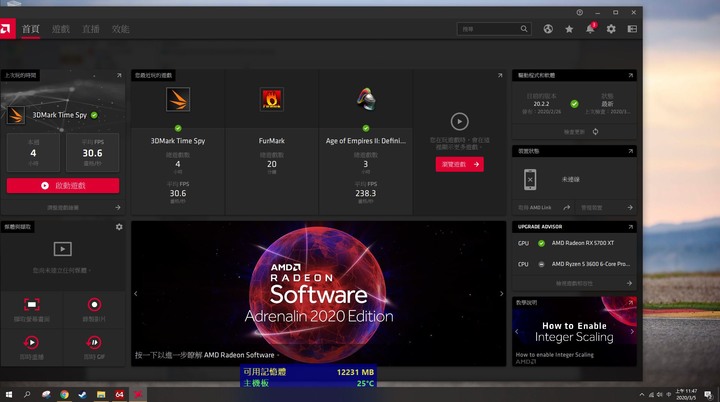Click the media play box icon
This screenshot has height=402, width=720.
tap(62, 249)
